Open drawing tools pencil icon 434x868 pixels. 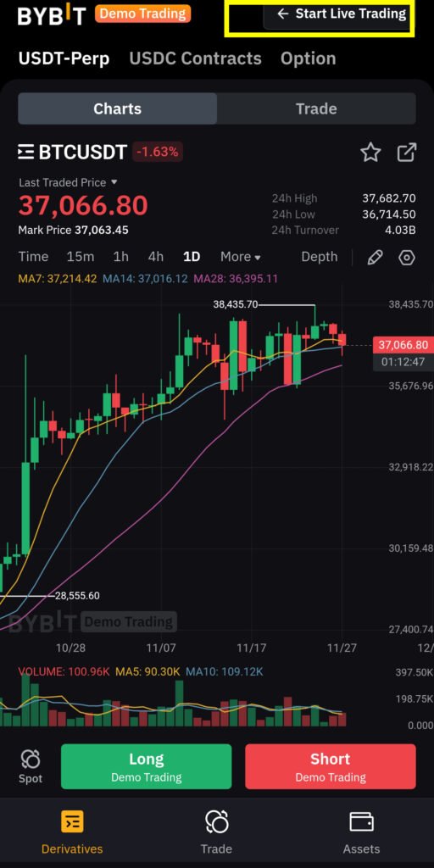[375, 257]
